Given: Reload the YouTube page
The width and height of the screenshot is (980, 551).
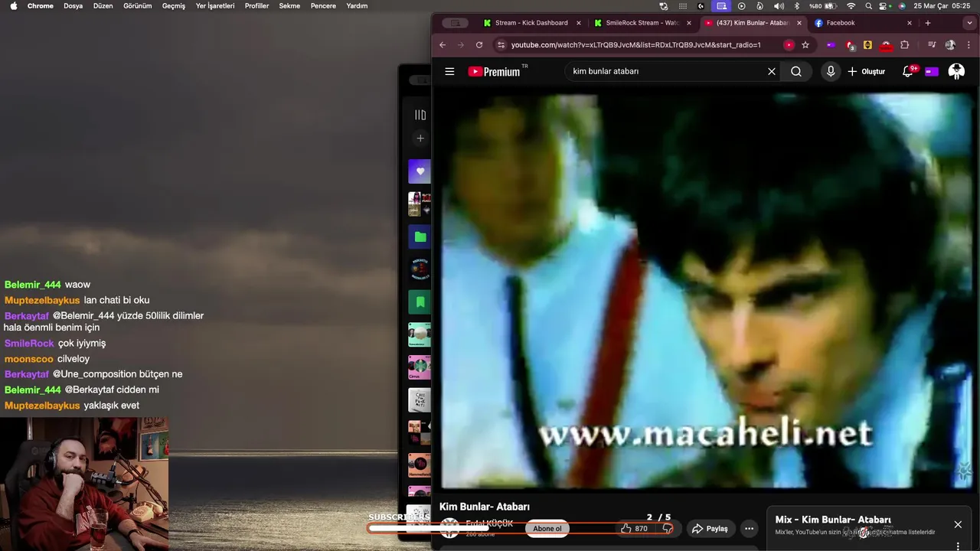Looking at the screenshot, I should click(479, 45).
